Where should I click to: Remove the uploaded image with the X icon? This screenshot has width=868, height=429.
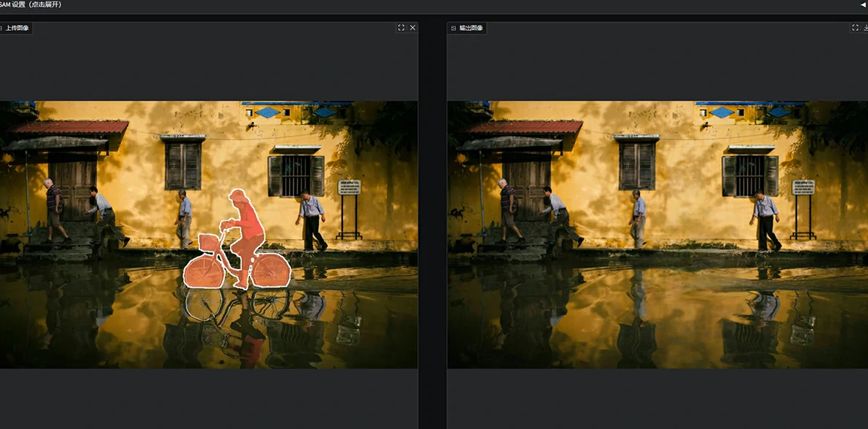pos(413,28)
